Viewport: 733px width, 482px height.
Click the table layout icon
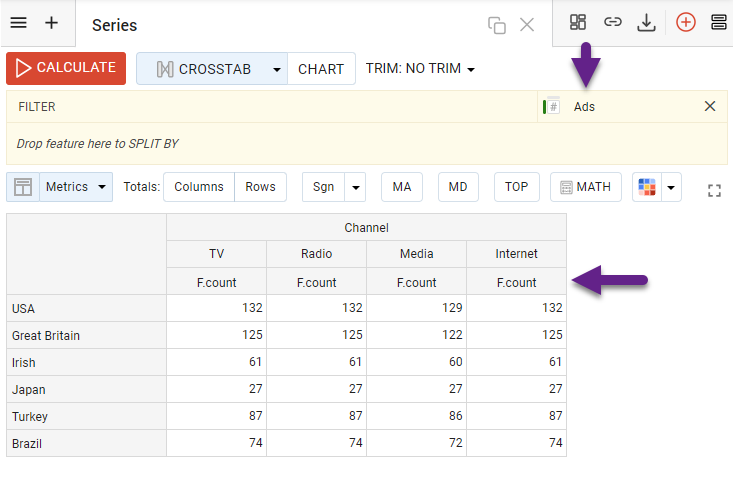tap(23, 187)
